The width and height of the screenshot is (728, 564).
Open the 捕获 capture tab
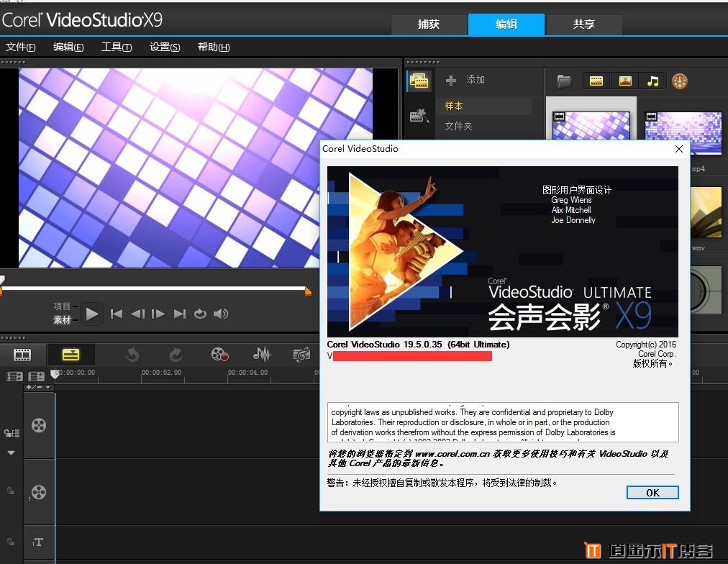[x=429, y=24]
